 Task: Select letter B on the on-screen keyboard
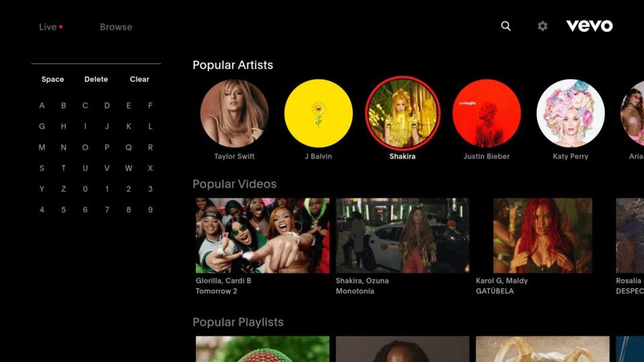64,105
